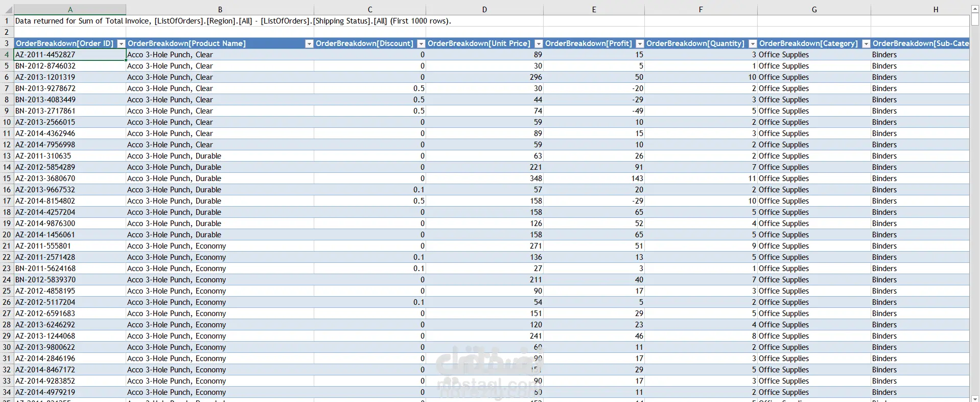The height and width of the screenshot is (402, 980).
Task: Click cell with Order ID BN-2013-2717861
Action: tap(70, 111)
